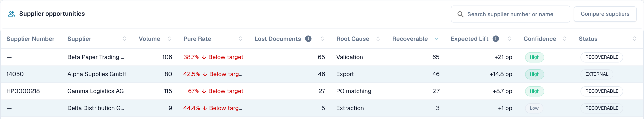Sort by Supplier column arrows

(124, 39)
